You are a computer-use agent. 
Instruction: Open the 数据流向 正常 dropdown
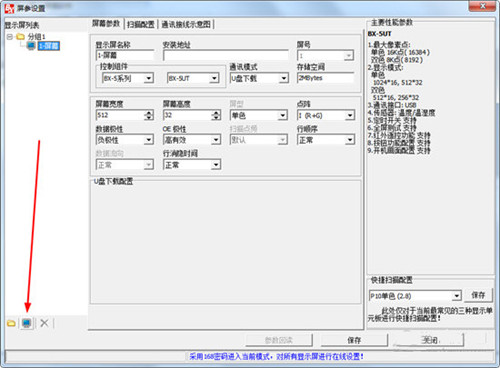pyautogui.click(x=149, y=165)
